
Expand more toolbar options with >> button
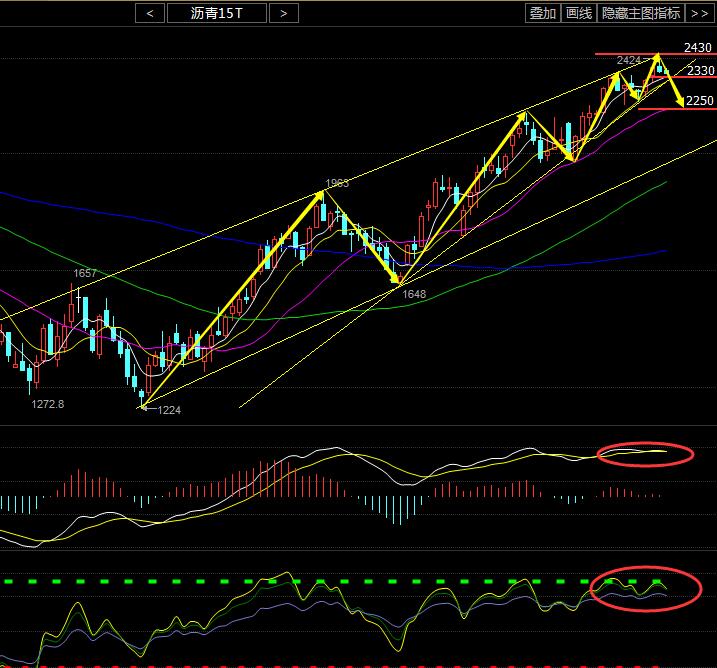700,13
